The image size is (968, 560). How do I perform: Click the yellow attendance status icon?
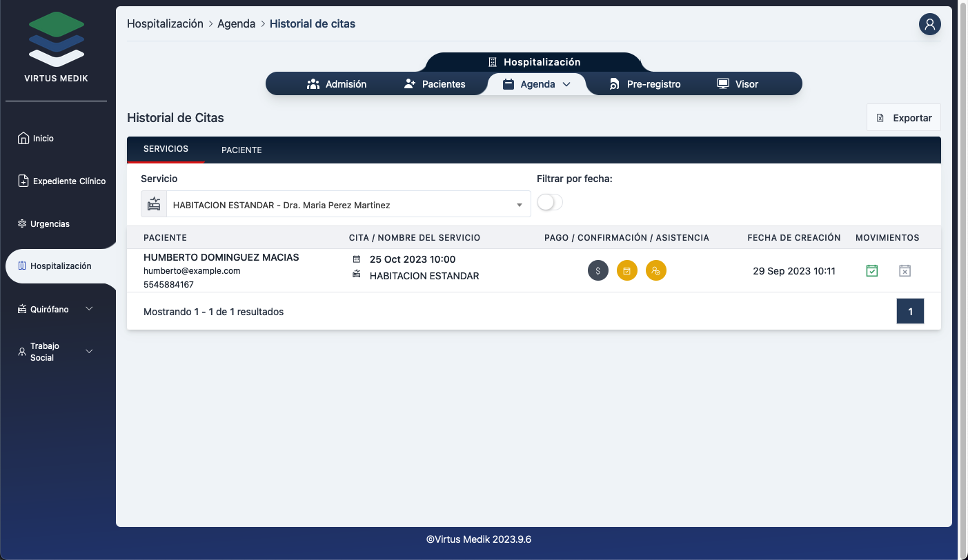coord(656,271)
